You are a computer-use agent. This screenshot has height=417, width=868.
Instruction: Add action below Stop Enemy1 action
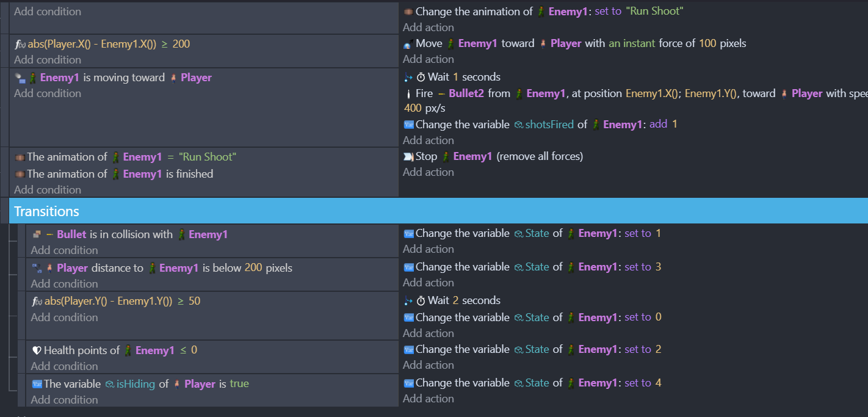click(428, 172)
